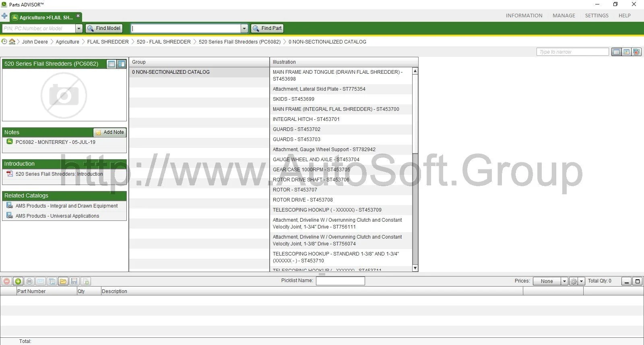Close the Agriculture >FLAIL SH... tab
Viewport: 644px width, 345px height.
tap(78, 16)
